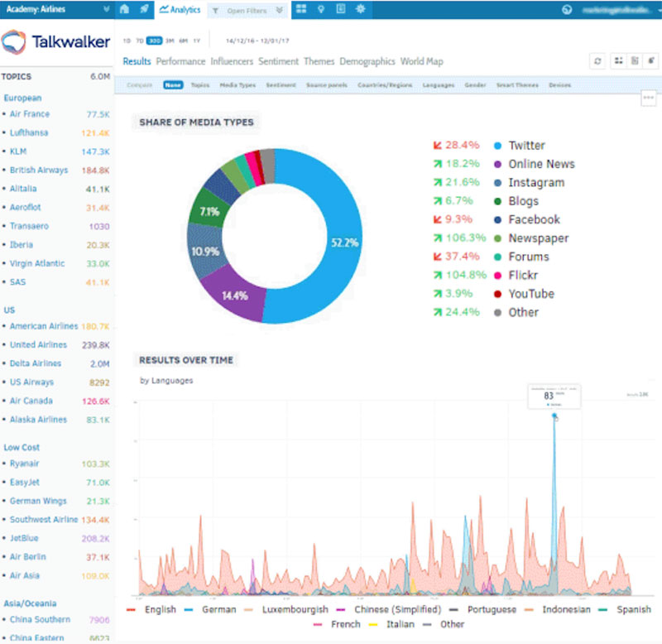Select the 7D time range
Viewport: 662px width, 644px height.
140,41
